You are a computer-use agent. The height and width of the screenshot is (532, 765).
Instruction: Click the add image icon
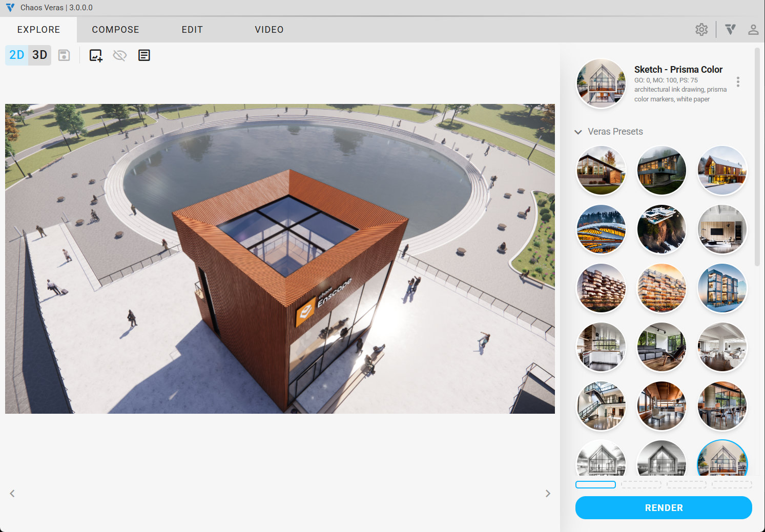click(96, 55)
